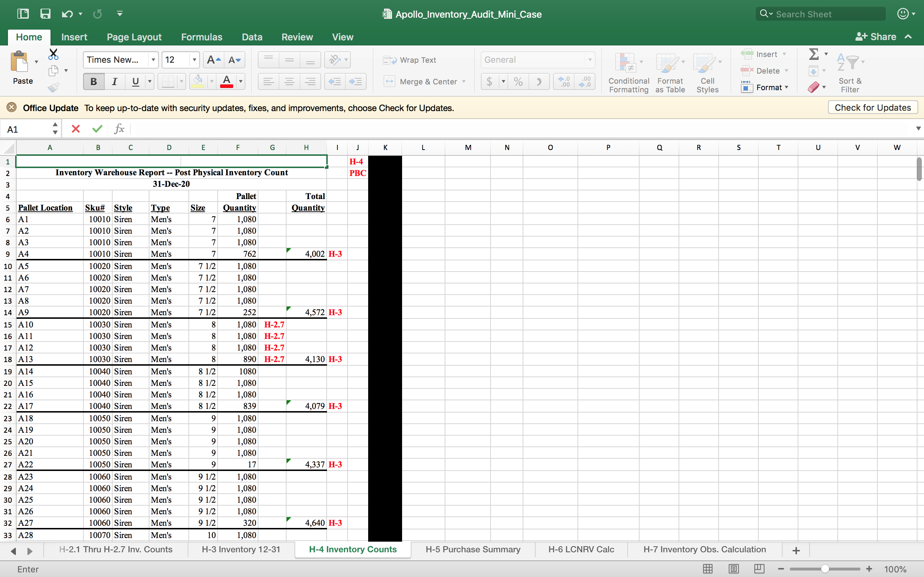The width and height of the screenshot is (924, 577).
Task: Open the font name dropdown
Action: 153,60
